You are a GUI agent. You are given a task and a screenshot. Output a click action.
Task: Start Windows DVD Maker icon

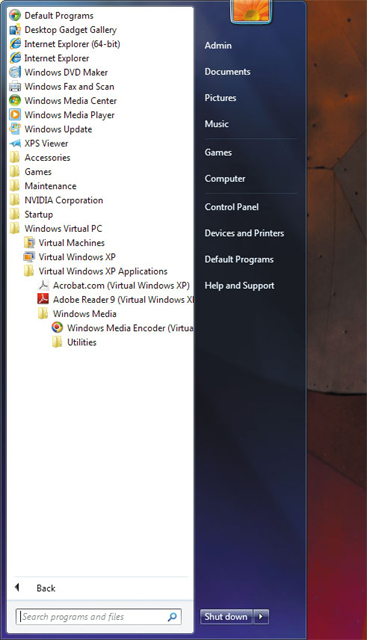pos(15,72)
